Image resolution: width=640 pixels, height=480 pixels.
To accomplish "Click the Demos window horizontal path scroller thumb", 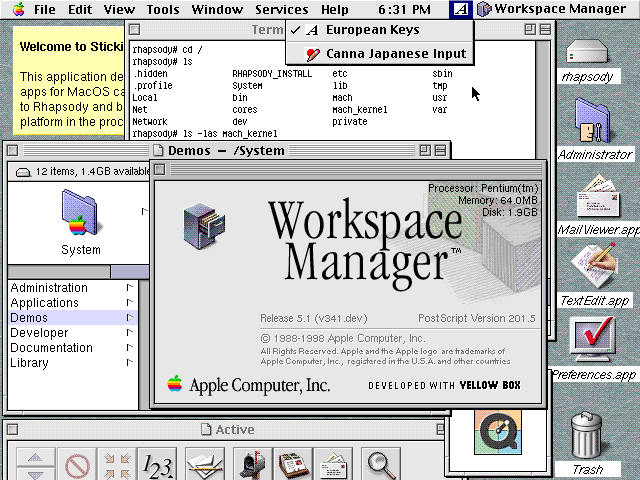I will point(130,272).
